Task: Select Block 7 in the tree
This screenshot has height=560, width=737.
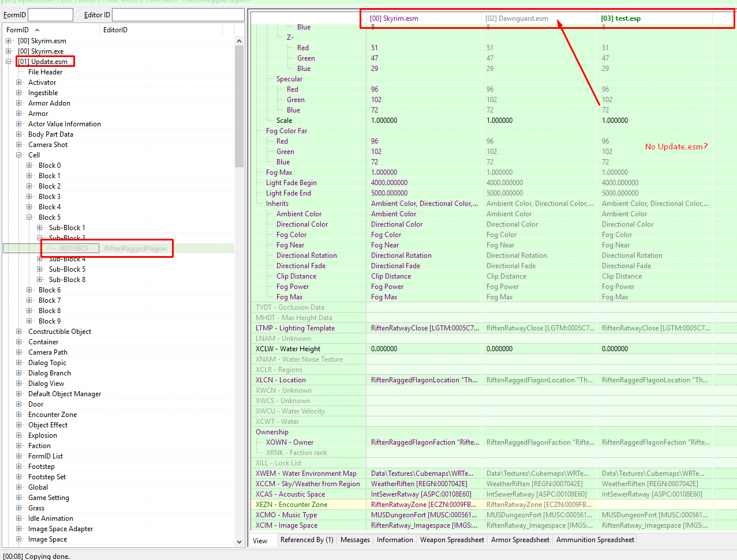Action: pos(50,300)
